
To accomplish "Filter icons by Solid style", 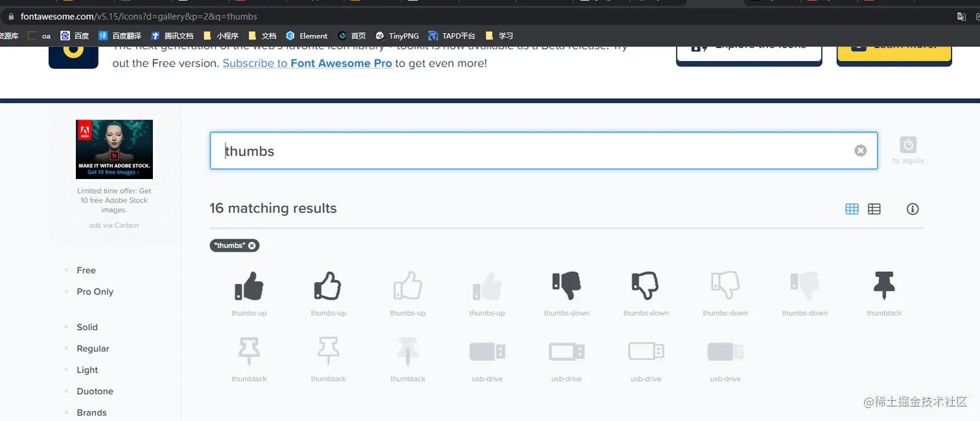I will coord(87,328).
